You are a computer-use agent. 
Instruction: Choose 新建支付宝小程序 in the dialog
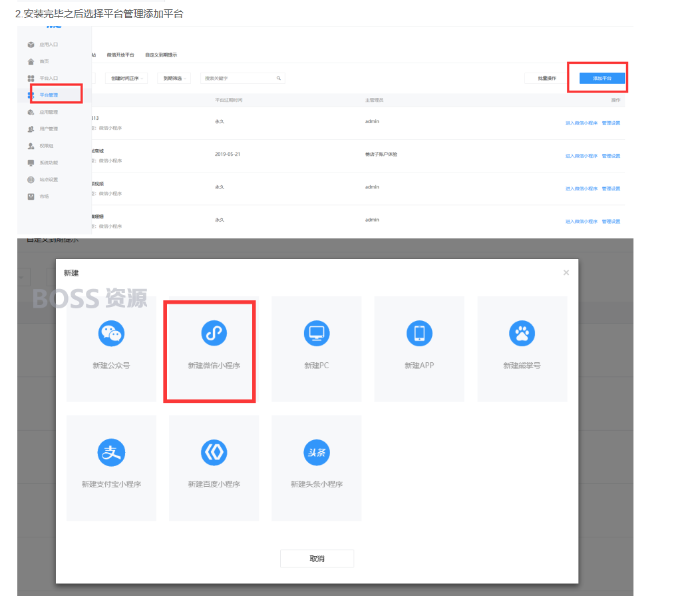[x=111, y=467]
